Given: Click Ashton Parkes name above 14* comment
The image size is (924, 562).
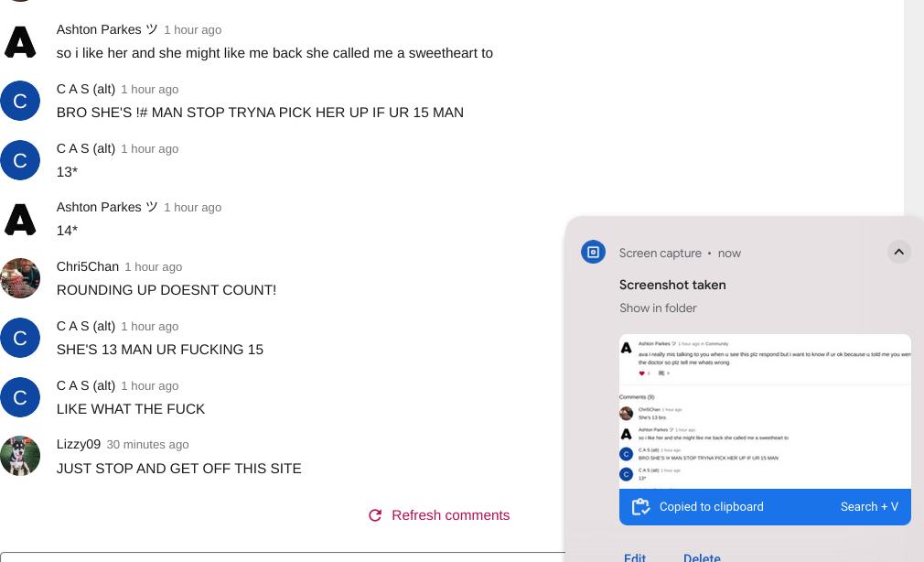Looking at the screenshot, I should (107, 207).
